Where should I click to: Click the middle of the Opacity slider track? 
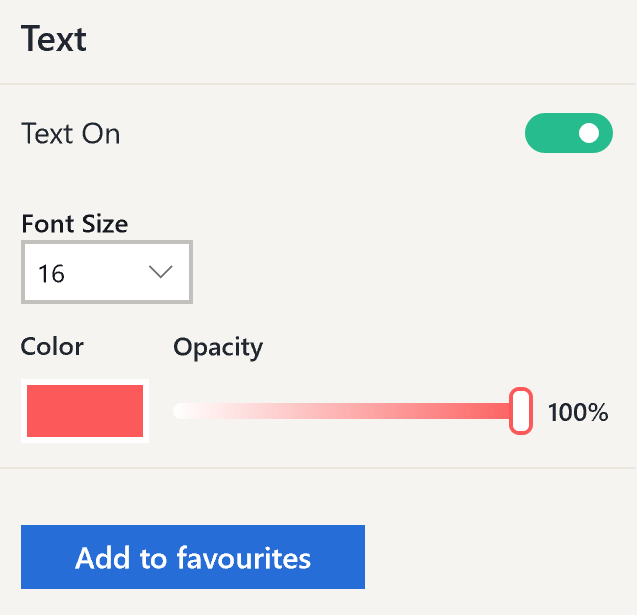[345, 411]
